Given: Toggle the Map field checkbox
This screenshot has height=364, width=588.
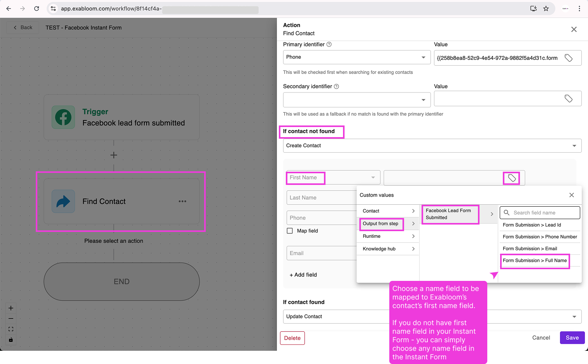Looking at the screenshot, I should [x=289, y=230].
